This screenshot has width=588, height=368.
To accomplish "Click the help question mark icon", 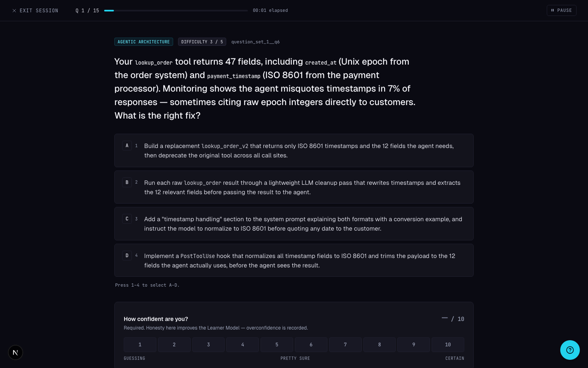I will tap(570, 350).
